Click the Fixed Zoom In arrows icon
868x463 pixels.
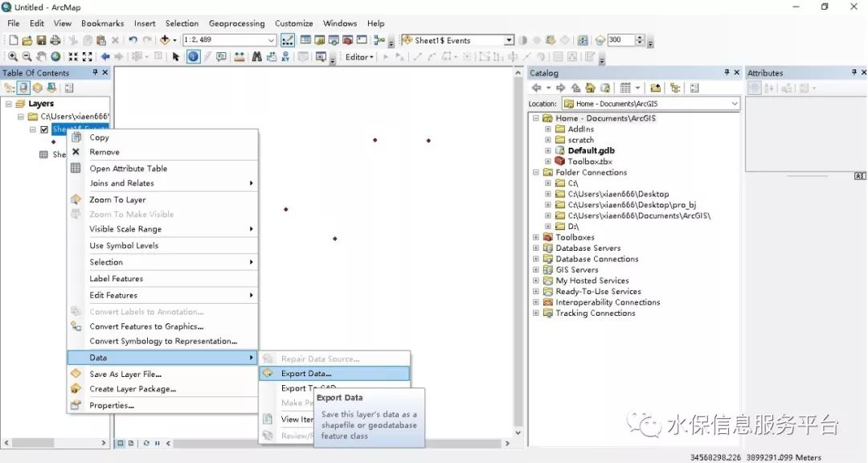tap(73, 56)
